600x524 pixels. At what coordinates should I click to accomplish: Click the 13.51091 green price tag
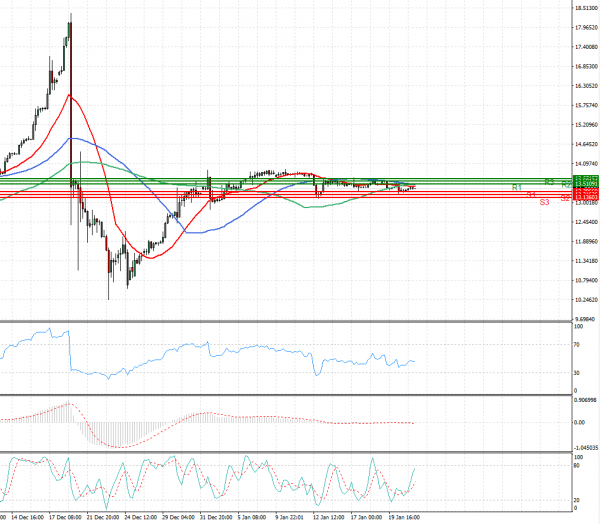click(586, 184)
